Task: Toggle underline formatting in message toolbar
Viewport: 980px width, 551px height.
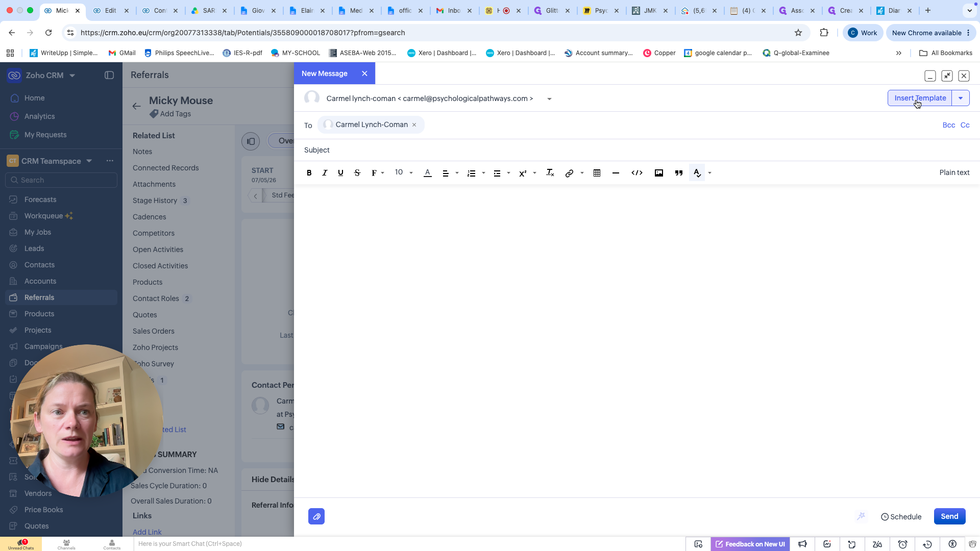Action: tap(340, 173)
